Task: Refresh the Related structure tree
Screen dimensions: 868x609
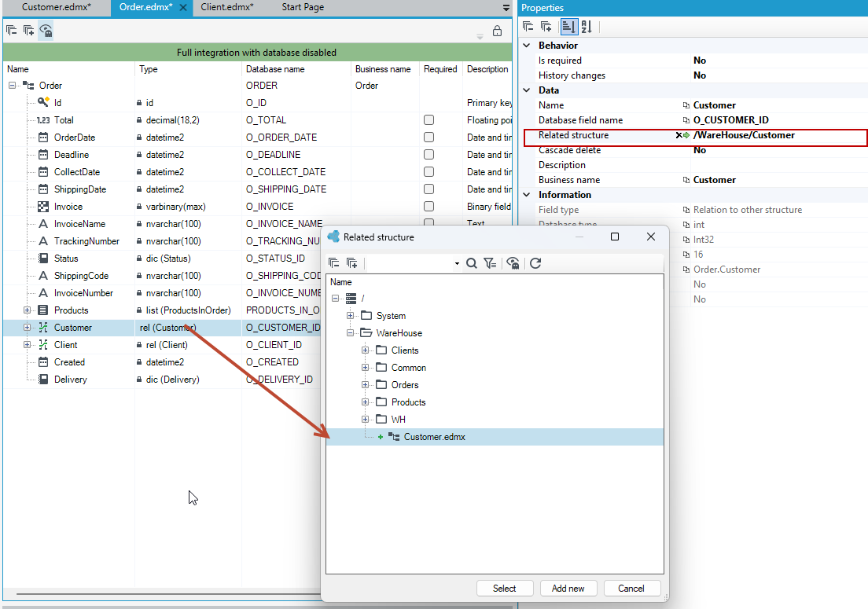Action: (x=535, y=263)
